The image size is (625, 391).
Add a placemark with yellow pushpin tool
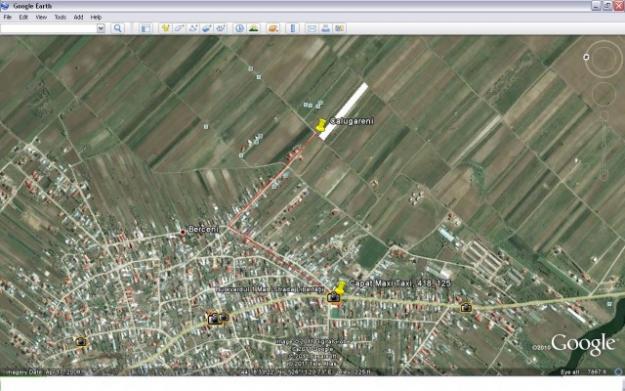pyautogui.click(x=165, y=28)
